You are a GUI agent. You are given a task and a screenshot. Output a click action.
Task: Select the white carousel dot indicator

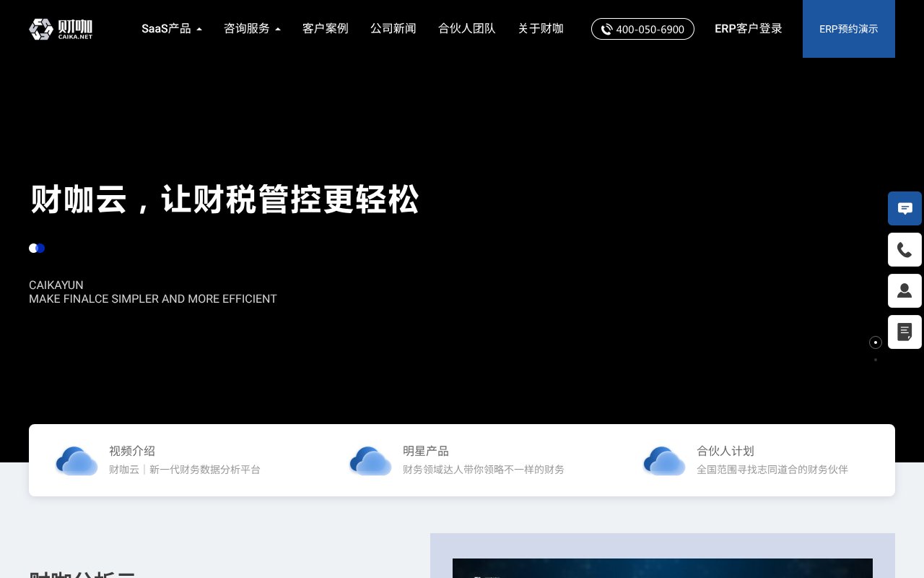[33, 248]
